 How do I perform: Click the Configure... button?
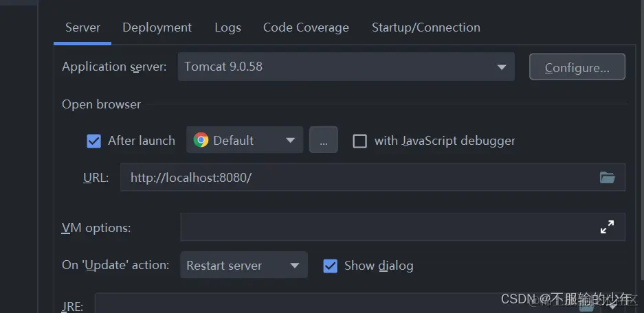pos(577,67)
